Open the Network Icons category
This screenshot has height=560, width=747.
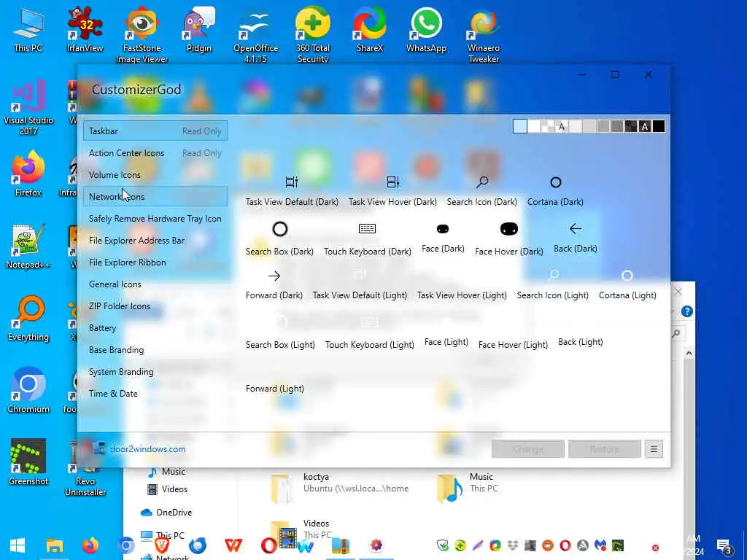click(155, 197)
